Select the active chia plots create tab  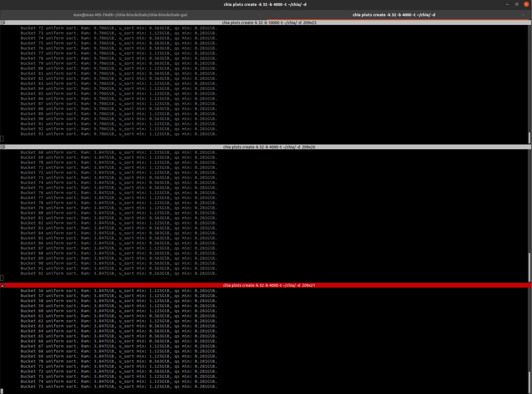coord(394,15)
